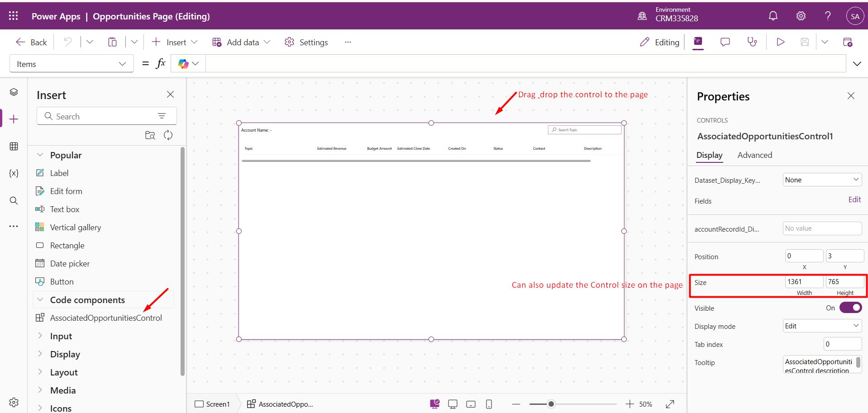The image size is (868, 413).
Task: Open the Insert menu in toolbar
Action: pyautogui.click(x=175, y=42)
